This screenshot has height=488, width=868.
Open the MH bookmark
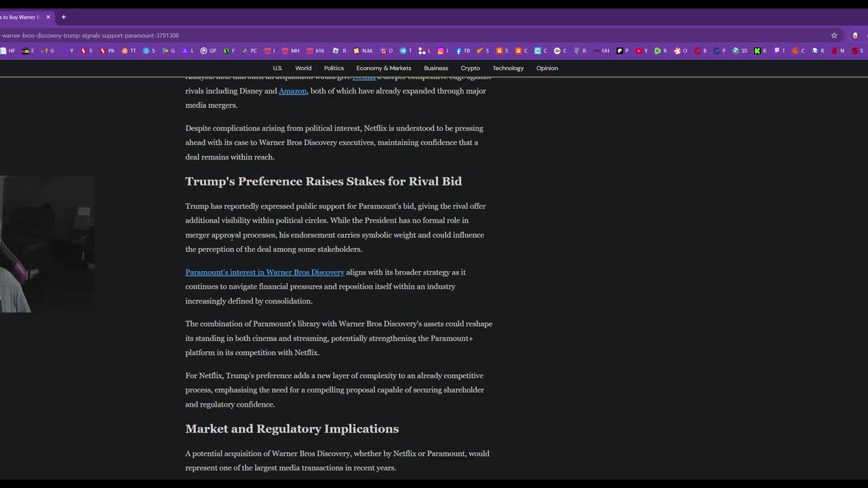tap(291, 51)
